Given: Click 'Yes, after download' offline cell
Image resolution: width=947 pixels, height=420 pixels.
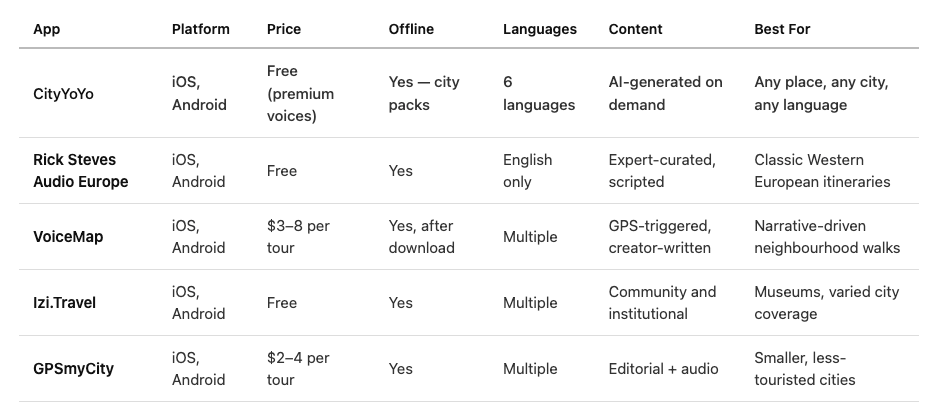Looking at the screenshot, I should click(x=422, y=236).
